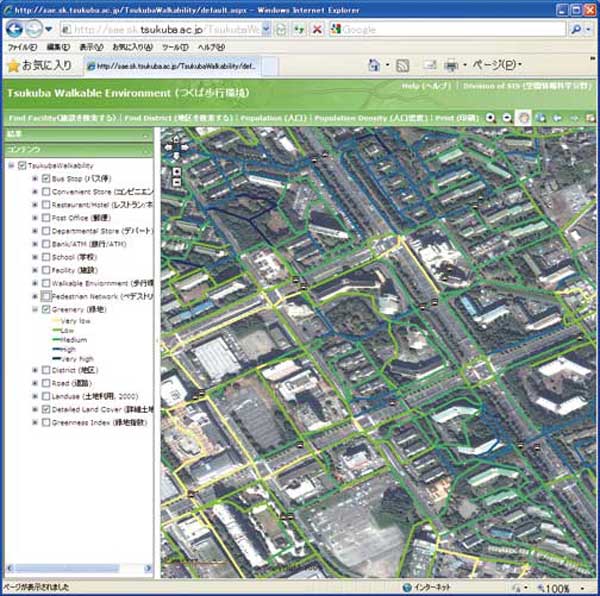Enable the School layer checkbox
600x596 pixels.
coord(46,257)
